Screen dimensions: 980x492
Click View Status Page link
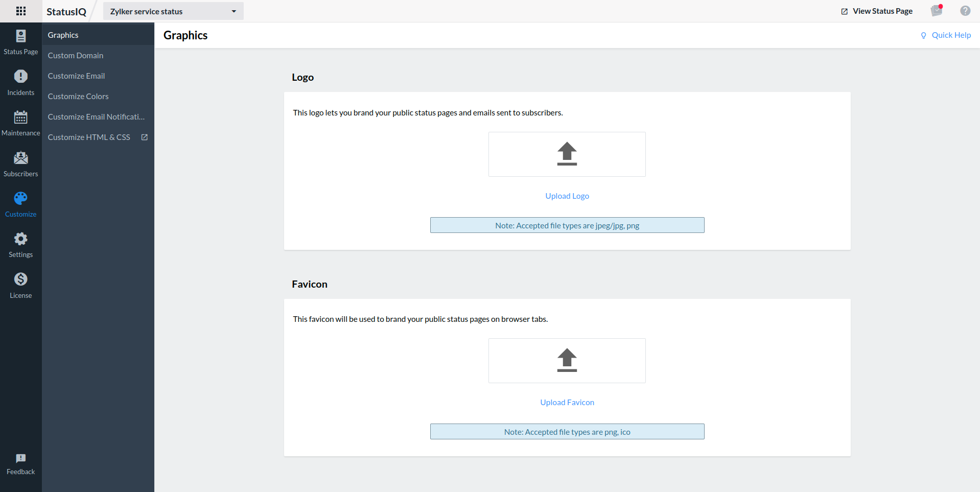click(x=877, y=11)
